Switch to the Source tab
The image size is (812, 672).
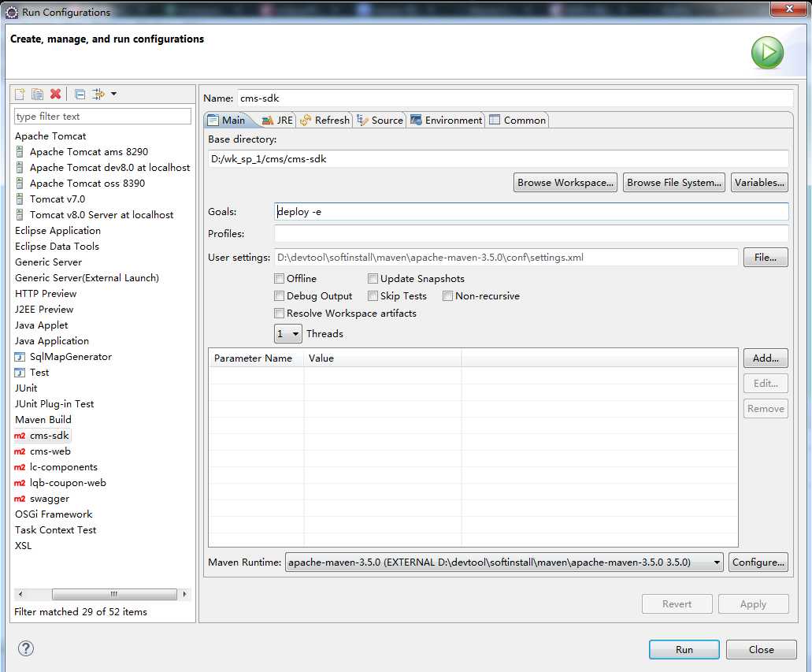pyautogui.click(x=380, y=121)
